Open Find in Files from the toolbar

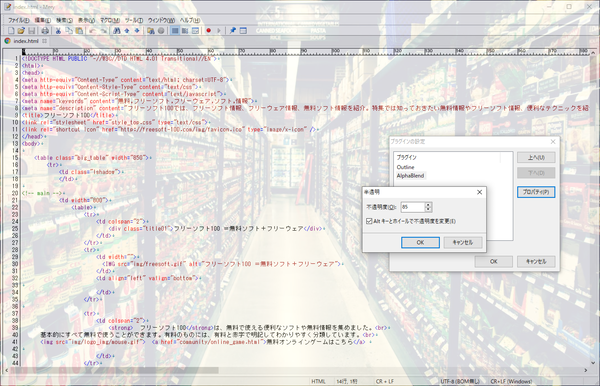pyautogui.click(x=151, y=31)
